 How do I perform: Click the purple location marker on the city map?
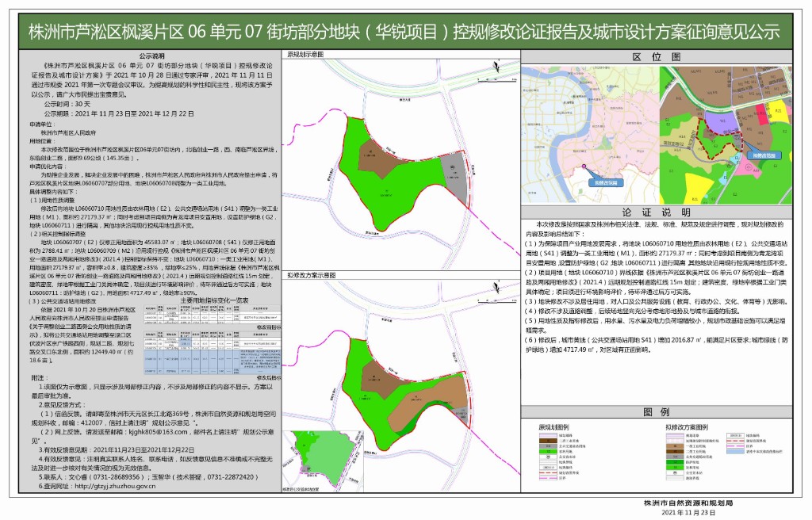click(x=584, y=166)
